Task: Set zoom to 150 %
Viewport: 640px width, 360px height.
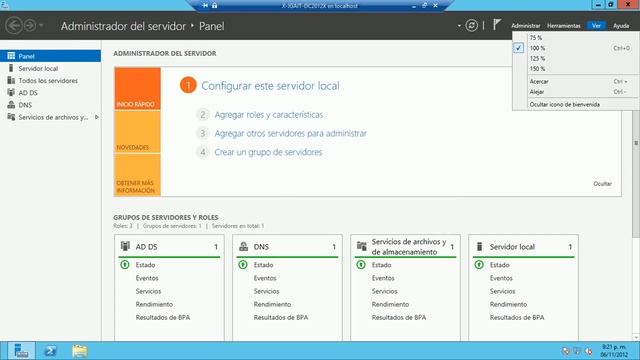Action: coord(537,69)
